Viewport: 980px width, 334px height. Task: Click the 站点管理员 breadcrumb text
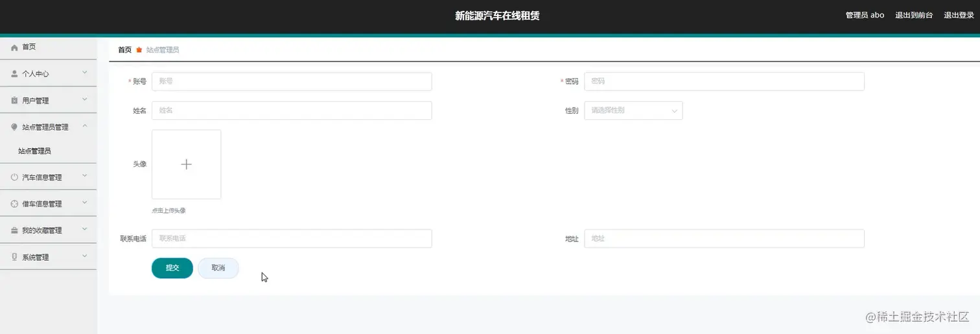coord(163,50)
